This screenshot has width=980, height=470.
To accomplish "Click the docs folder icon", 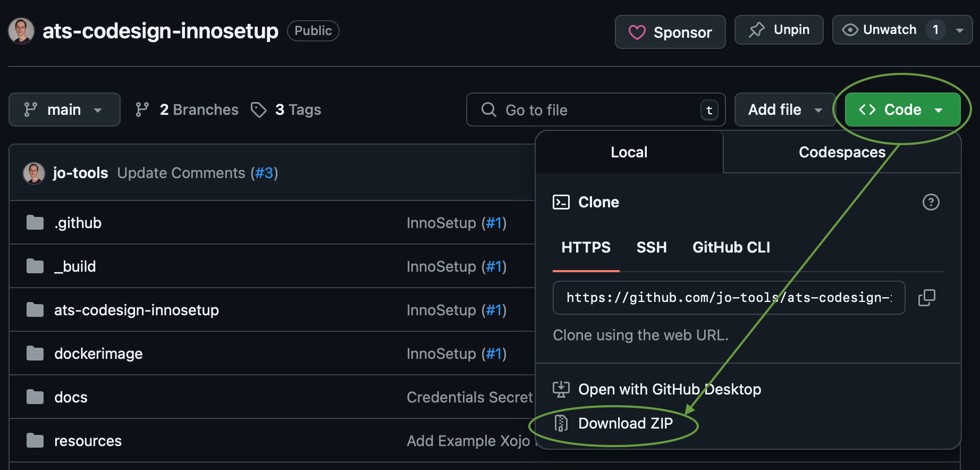I will [35, 397].
